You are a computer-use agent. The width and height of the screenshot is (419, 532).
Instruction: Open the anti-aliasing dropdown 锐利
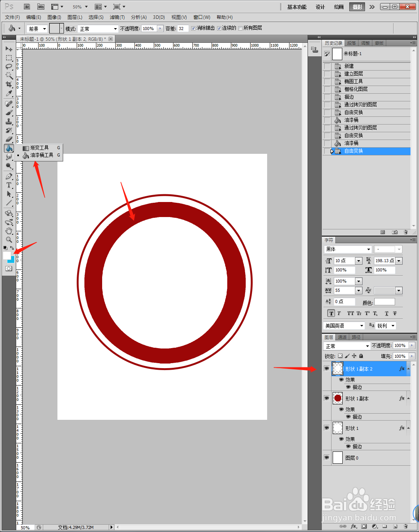click(386, 326)
